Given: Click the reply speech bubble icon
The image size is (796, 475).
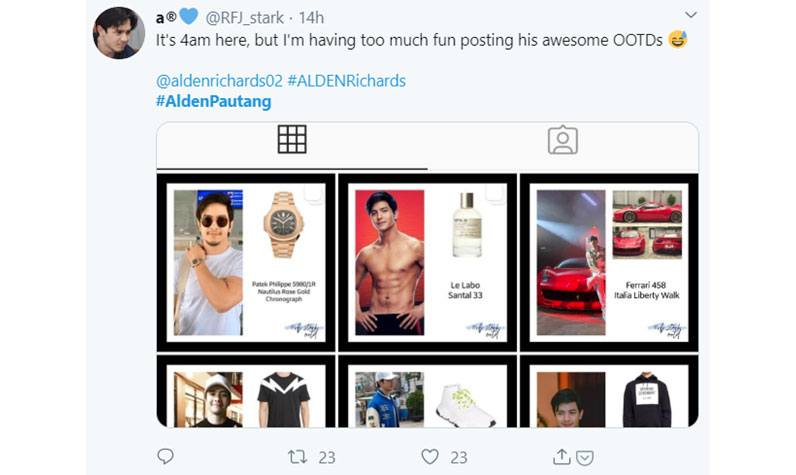Looking at the screenshot, I should (165, 456).
